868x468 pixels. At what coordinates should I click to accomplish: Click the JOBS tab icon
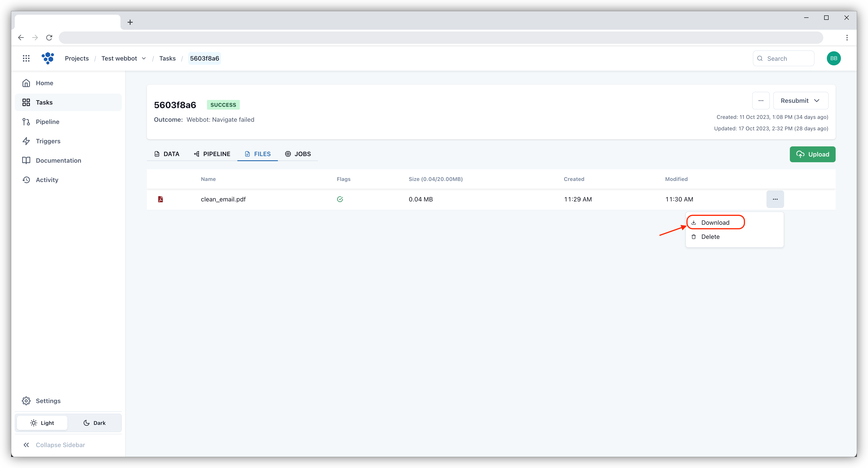(x=288, y=154)
